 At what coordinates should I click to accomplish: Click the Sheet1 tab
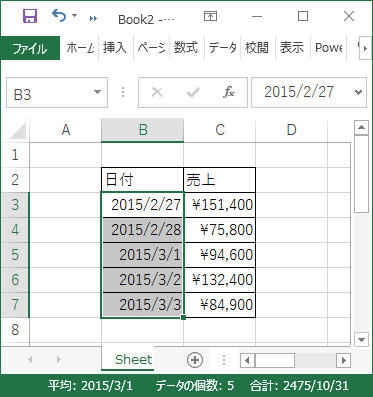(x=128, y=359)
